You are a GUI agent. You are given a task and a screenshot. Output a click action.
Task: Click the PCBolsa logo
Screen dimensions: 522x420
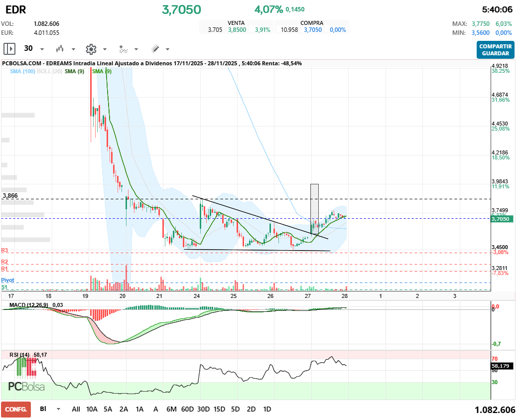26,387
